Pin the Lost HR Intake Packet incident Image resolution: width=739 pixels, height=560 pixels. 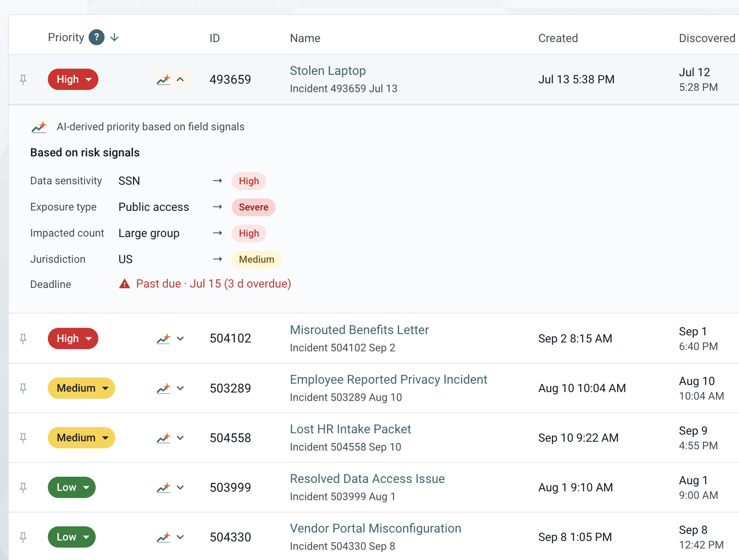pyautogui.click(x=23, y=438)
